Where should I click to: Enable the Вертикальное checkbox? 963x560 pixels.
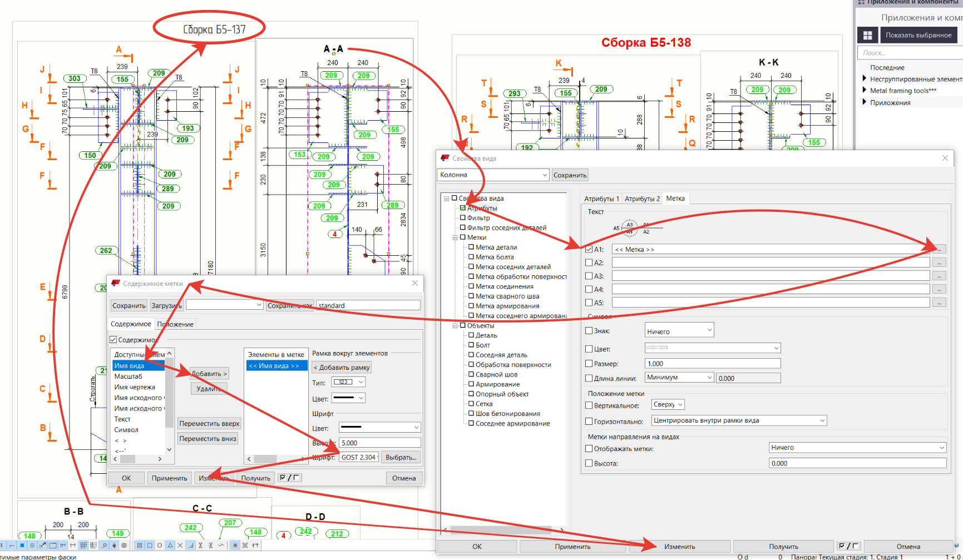(589, 405)
